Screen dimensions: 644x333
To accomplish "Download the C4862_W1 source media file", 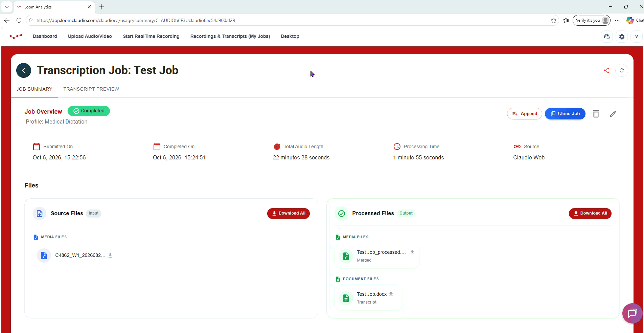I will [110, 256].
